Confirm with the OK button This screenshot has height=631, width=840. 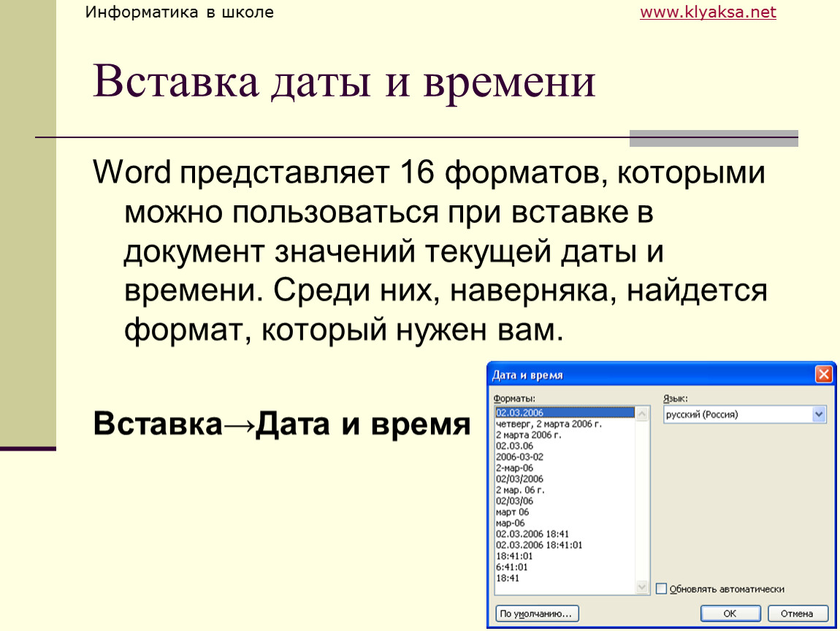[730, 613]
